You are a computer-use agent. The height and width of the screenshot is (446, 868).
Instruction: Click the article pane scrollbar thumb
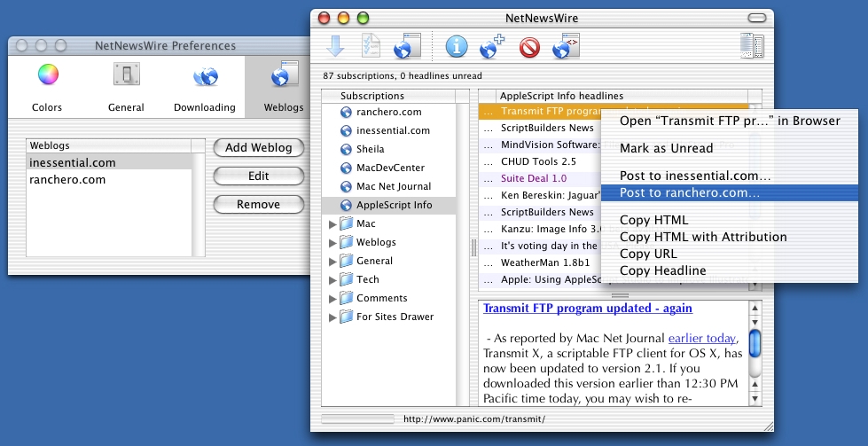coord(755,344)
